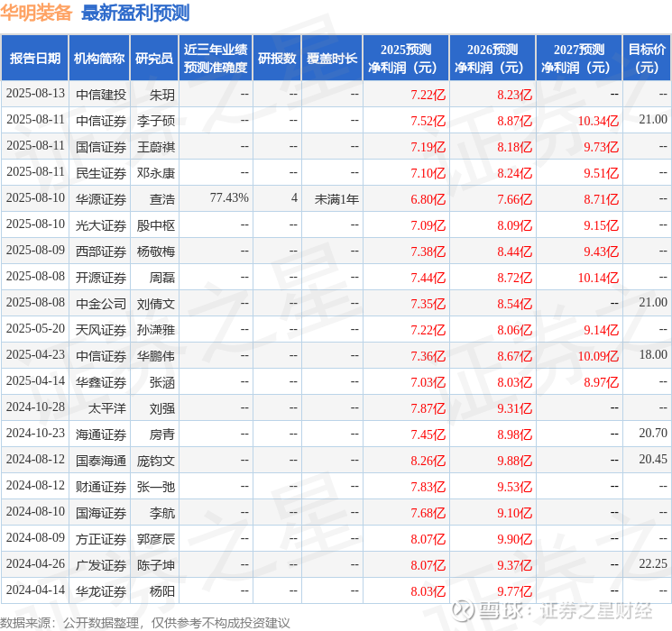This screenshot has height=631, width=672.
Task: Click institution 天风证券
Action: click(x=101, y=329)
